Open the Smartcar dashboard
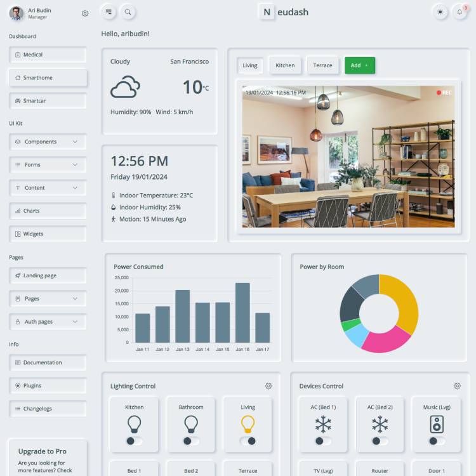 pyautogui.click(x=48, y=101)
